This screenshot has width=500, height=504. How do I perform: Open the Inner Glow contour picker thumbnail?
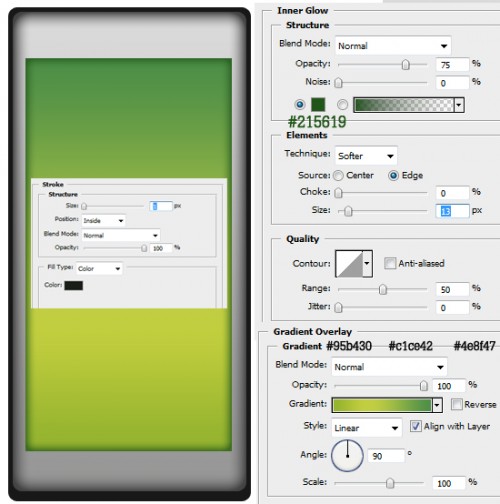point(349,264)
